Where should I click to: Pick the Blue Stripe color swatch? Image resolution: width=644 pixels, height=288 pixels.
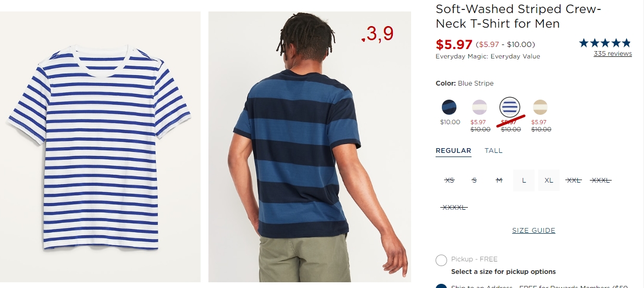510,107
